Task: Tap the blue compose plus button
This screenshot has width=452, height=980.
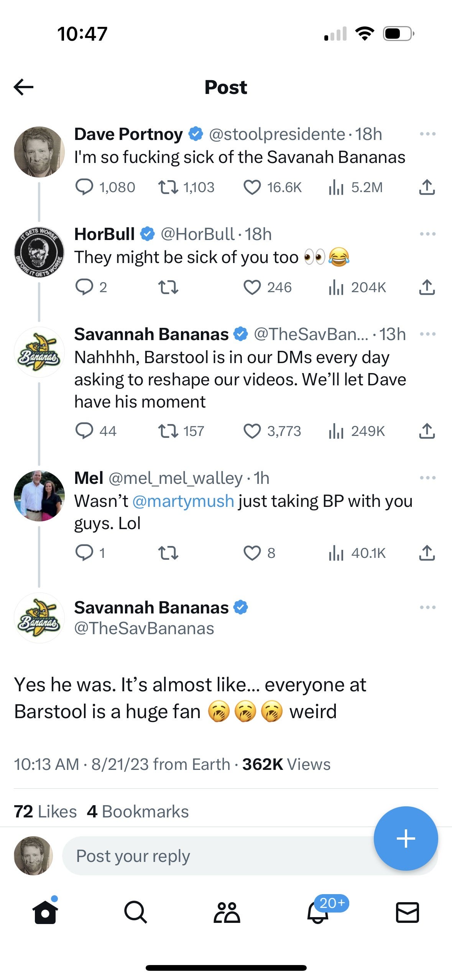Action: (406, 839)
